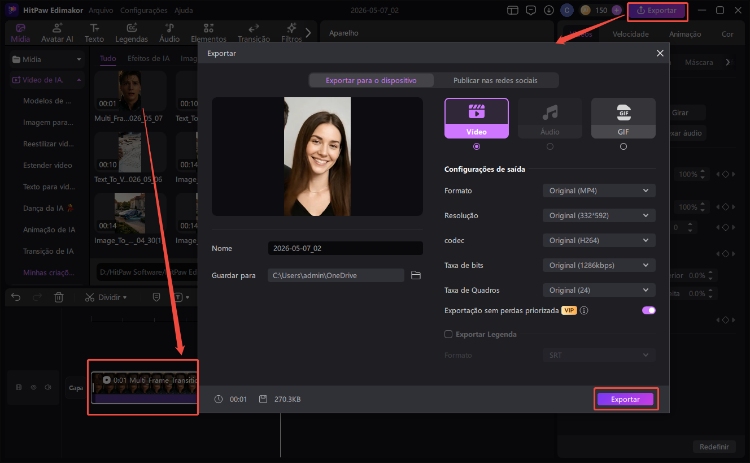750x463 pixels.
Task: Open the Elementos panel
Action: [209, 33]
